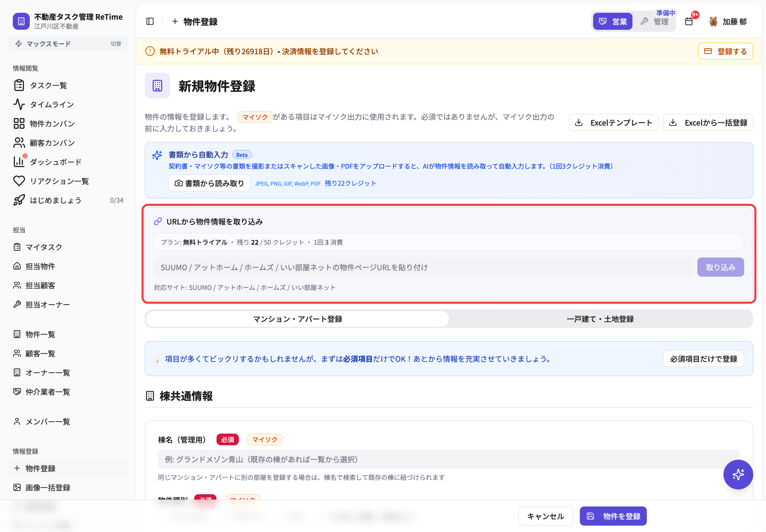The width and height of the screenshot is (766, 532).
Task: Open 顧客一覧 list
Action: pyautogui.click(x=68, y=353)
